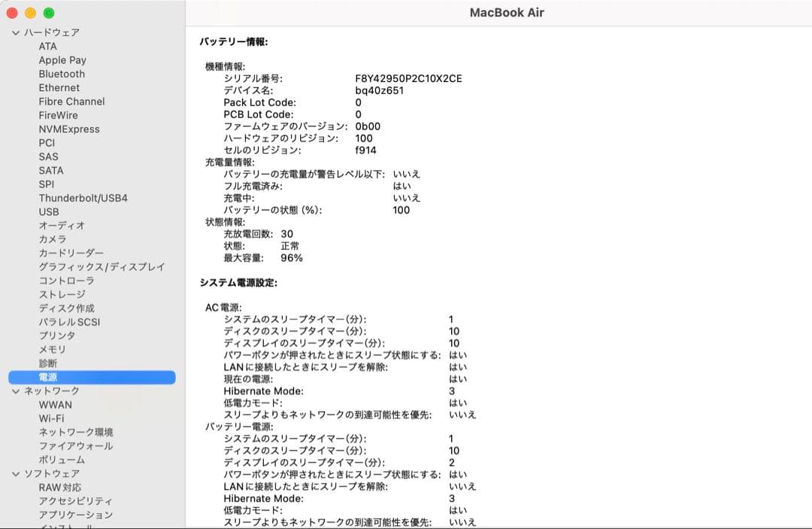Select ネットワーク環境 entry
This screenshot has width=812, height=529.
tap(76, 432)
